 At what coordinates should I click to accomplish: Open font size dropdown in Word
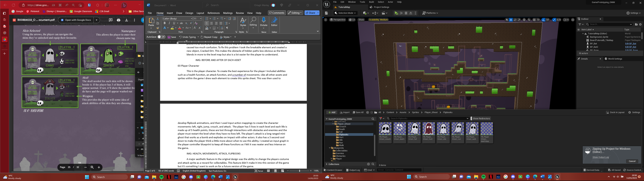coord(201,18)
